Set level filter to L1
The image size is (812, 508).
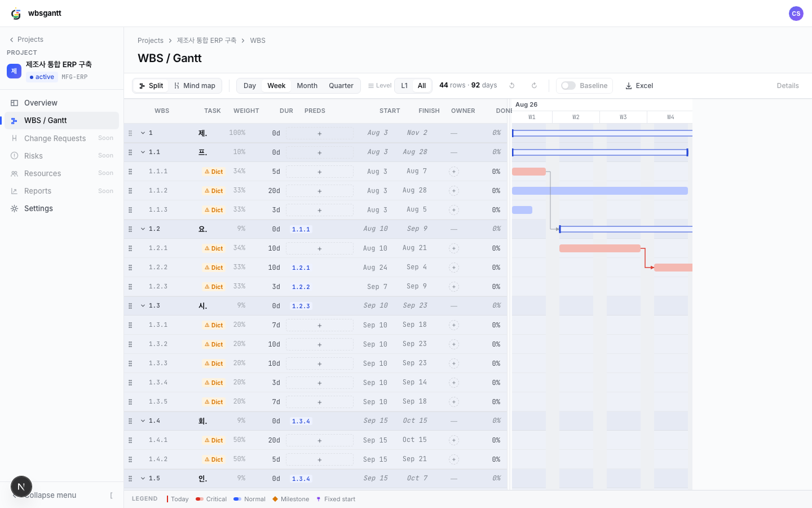(x=404, y=86)
